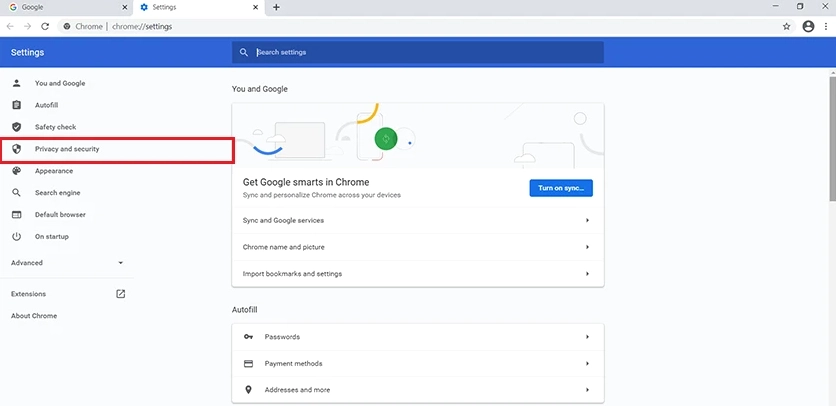836x406 pixels.
Task: Click Turn on sync button
Action: tap(561, 188)
